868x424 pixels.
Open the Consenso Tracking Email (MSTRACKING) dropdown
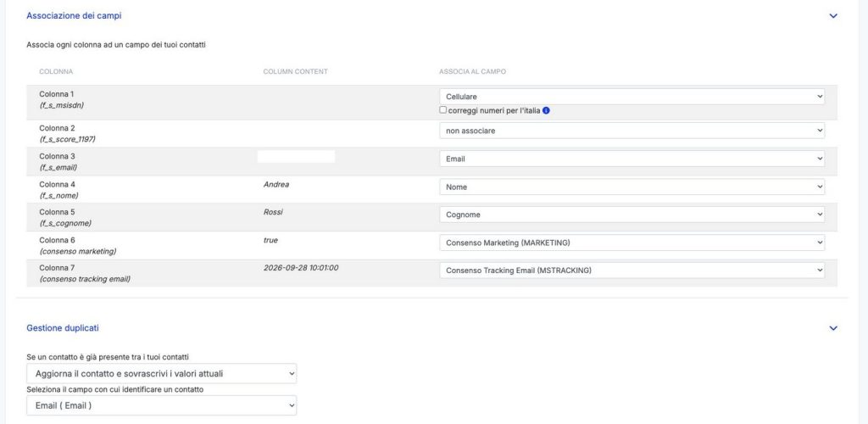coord(632,271)
